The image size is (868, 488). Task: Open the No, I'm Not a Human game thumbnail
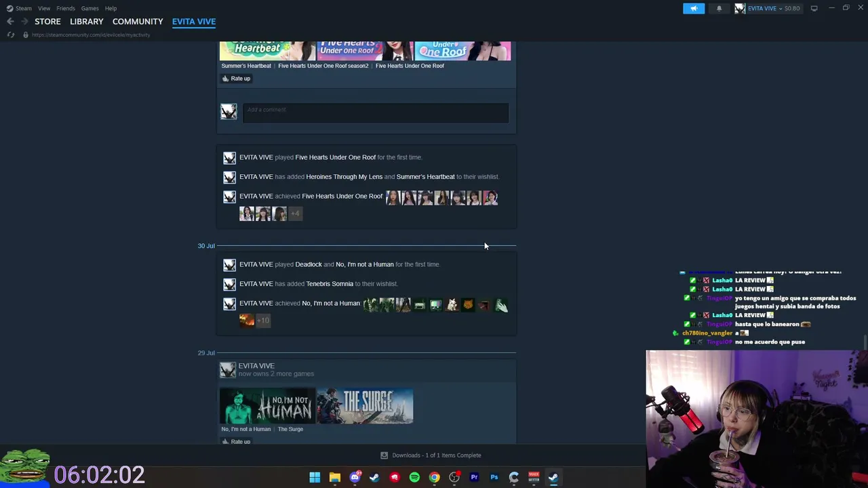pos(268,405)
